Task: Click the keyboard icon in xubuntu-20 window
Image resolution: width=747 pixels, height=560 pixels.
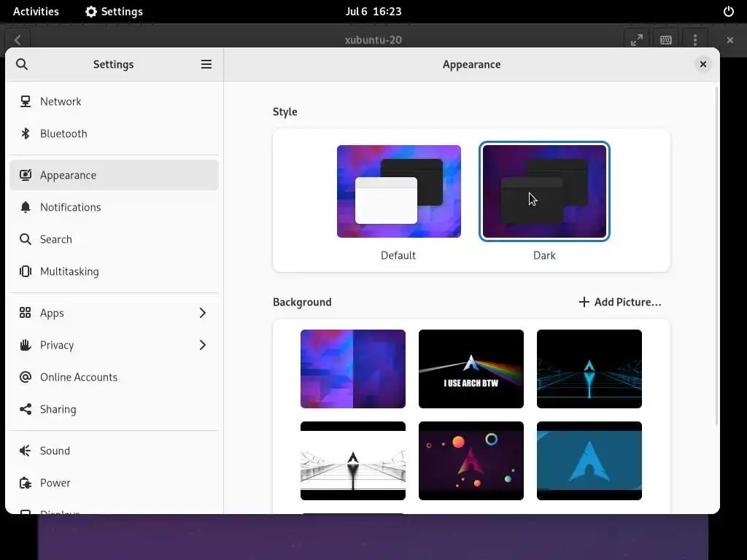Action: (x=665, y=40)
